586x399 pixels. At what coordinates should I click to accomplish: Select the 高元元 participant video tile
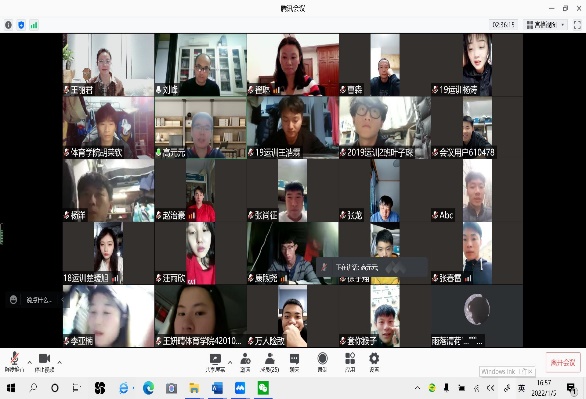tap(201, 128)
